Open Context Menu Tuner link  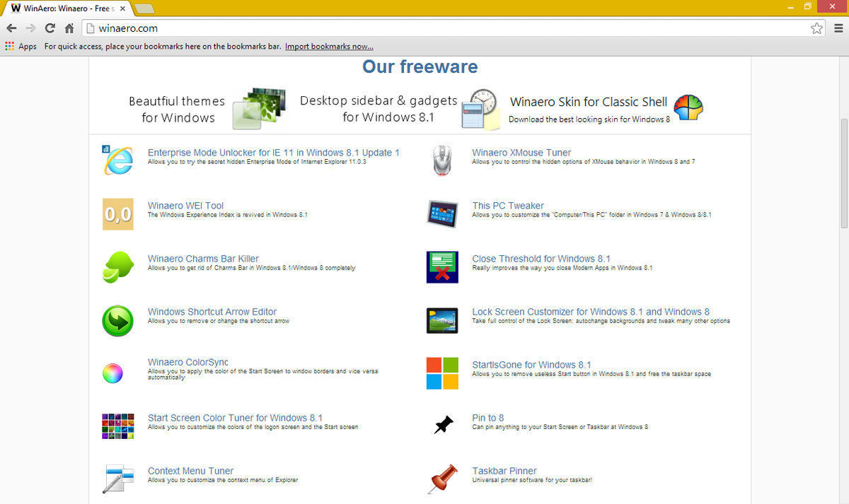(190, 471)
